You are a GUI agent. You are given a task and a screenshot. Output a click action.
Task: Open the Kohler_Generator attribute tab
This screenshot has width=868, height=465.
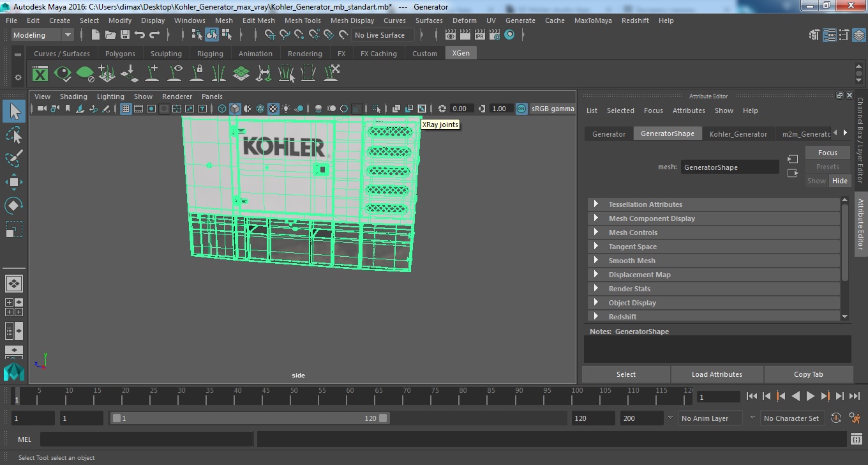[738, 133]
